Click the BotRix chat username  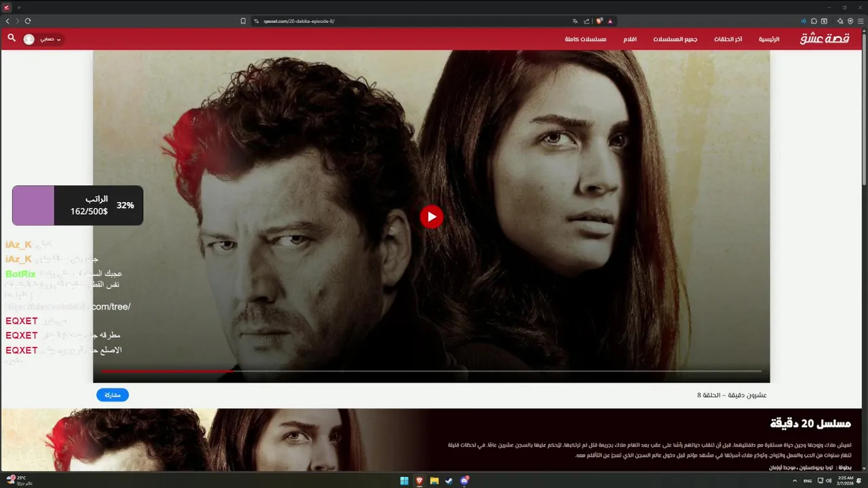pyautogui.click(x=20, y=274)
